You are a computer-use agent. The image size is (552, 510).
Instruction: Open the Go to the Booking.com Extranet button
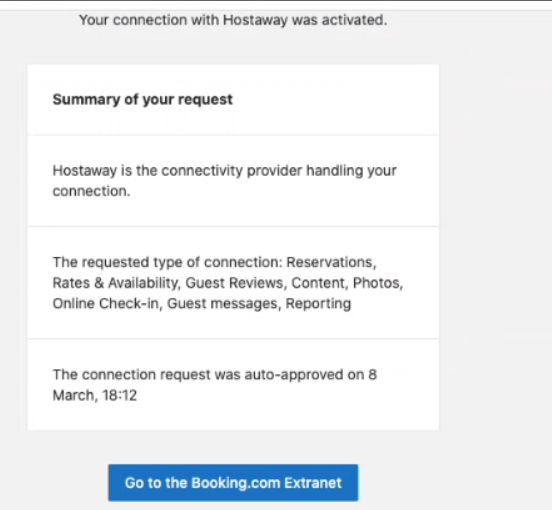pyautogui.click(x=233, y=483)
